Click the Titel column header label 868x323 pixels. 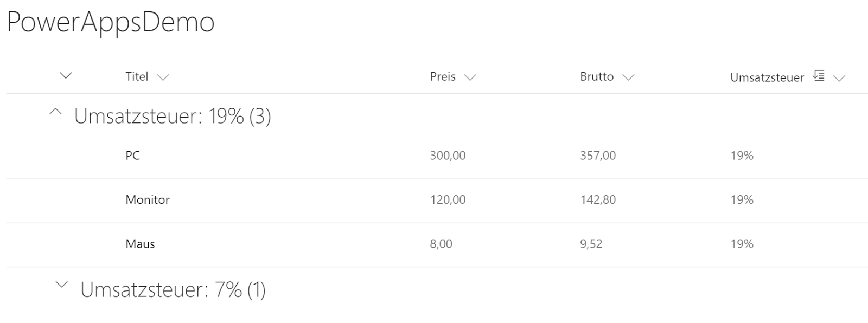137,77
